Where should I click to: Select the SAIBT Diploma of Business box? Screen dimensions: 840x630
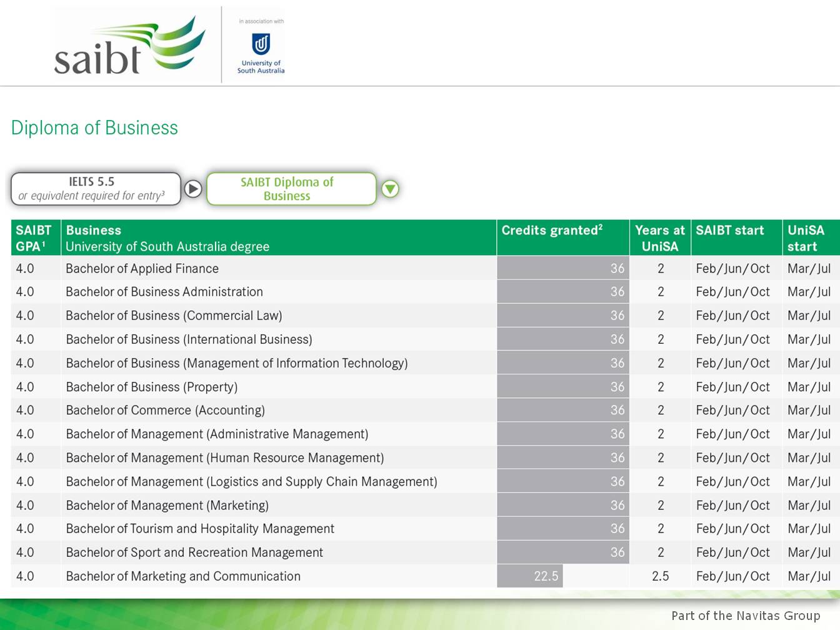tap(291, 189)
